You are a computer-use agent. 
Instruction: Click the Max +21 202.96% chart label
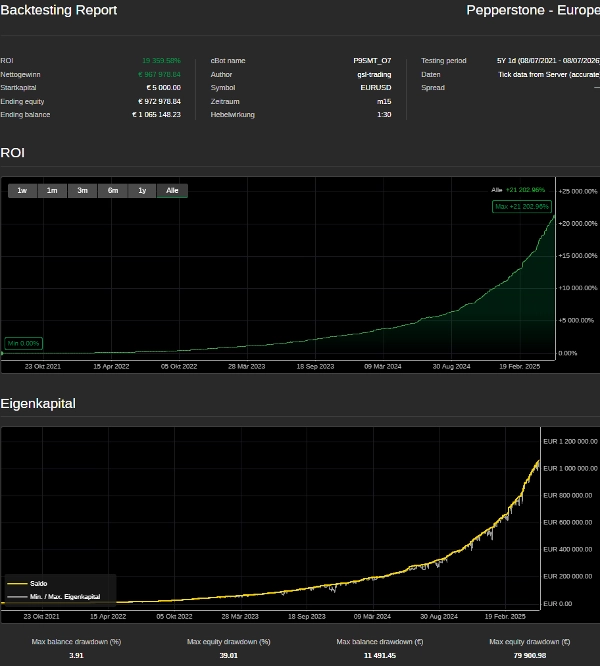[x=522, y=206]
